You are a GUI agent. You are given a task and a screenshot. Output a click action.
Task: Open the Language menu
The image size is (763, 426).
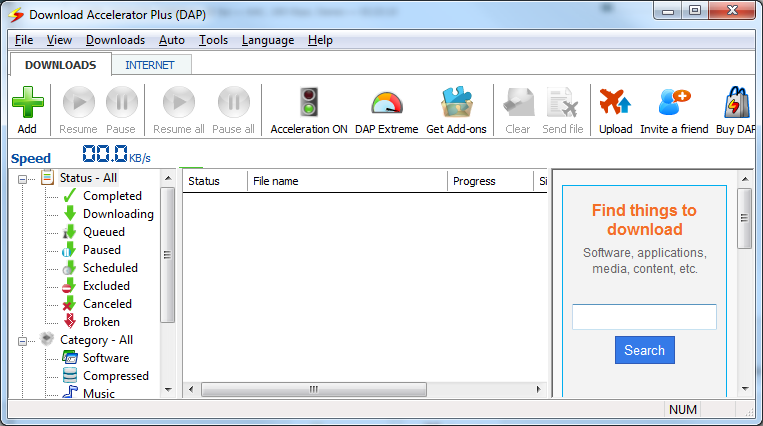(x=268, y=40)
